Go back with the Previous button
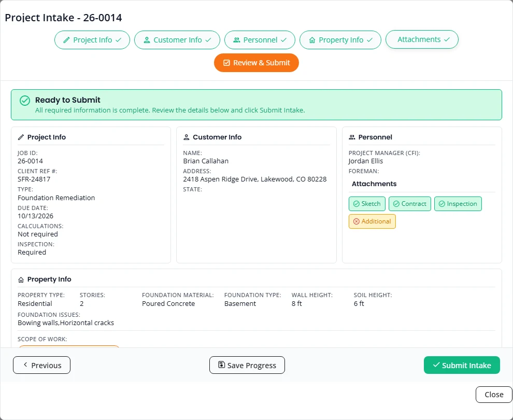Viewport: 513px width, 420px height. tap(41, 365)
